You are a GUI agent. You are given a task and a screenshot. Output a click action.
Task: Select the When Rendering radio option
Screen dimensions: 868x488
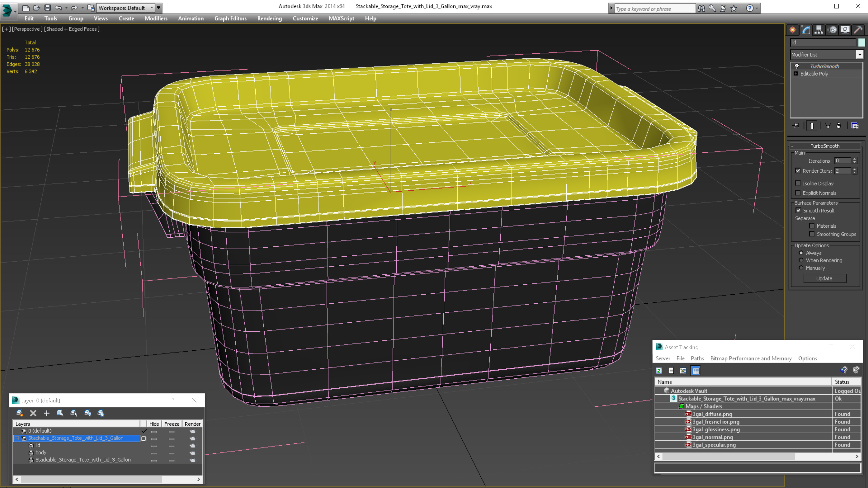click(801, 260)
